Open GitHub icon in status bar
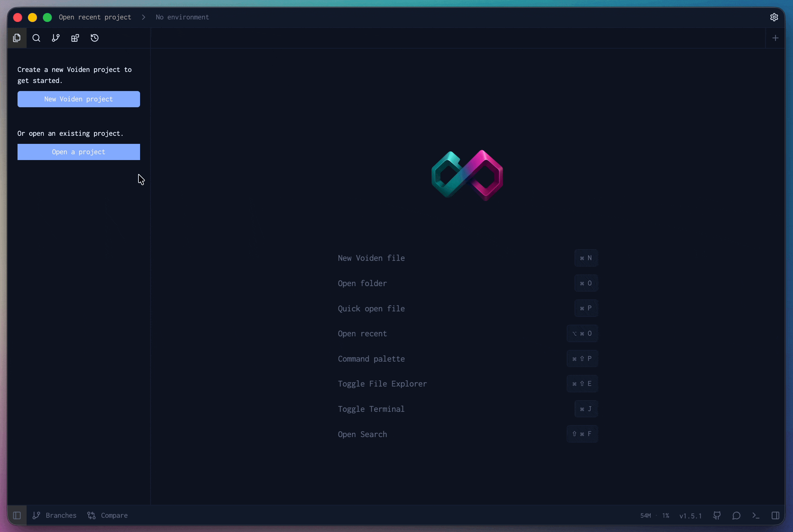The image size is (793, 532). 717,515
